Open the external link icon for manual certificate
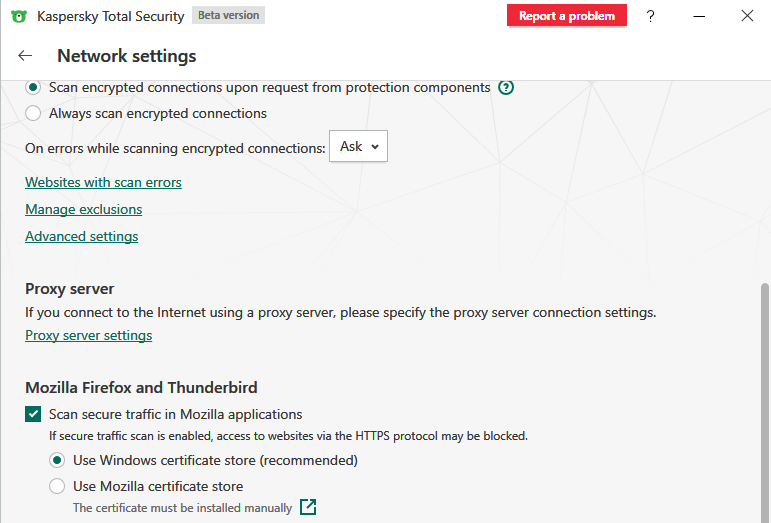The height and width of the screenshot is (523, 771). pos(308,507)
